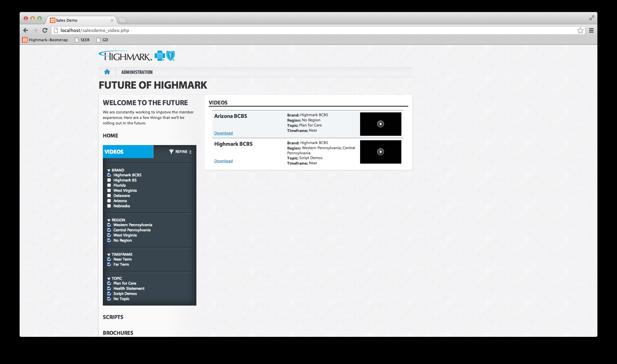Viewport: 617px width, 364px height.
Task: Open the SEER bookmark
Action: [82, 40]
